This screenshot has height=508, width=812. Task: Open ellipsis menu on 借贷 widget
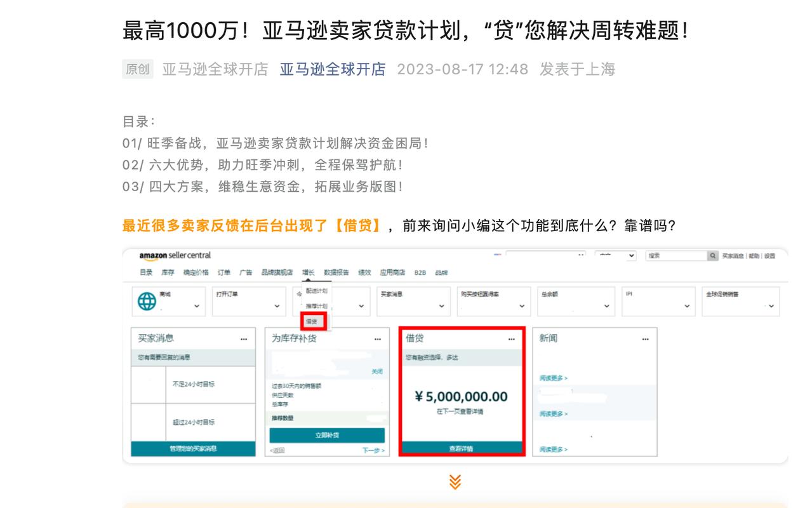[512, 339]
